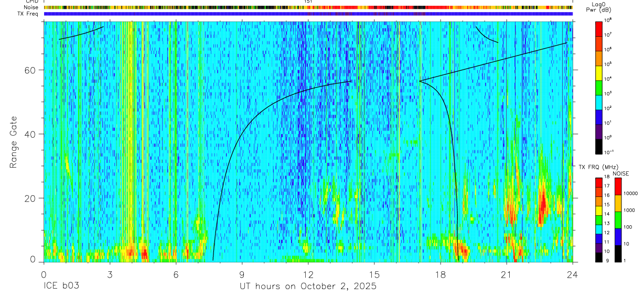
Task: Click the 9 MHz label on TX FRQ legend
Action: pos(608,261)
